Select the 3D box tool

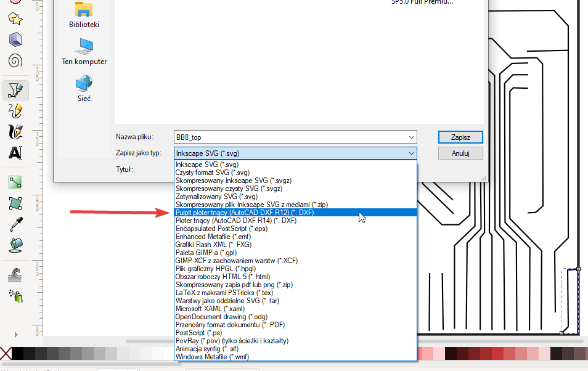[x=15, y=39]
